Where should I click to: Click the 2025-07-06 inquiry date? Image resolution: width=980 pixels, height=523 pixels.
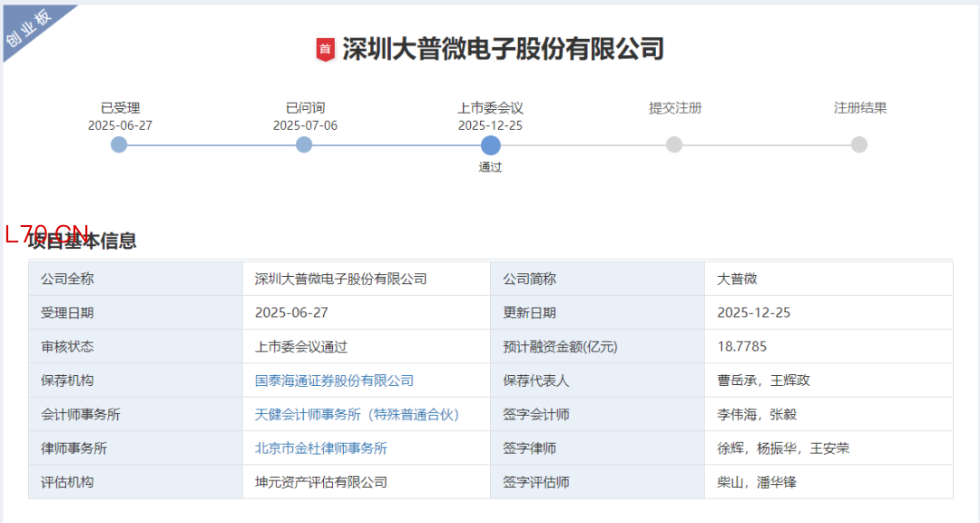[305, 125]
